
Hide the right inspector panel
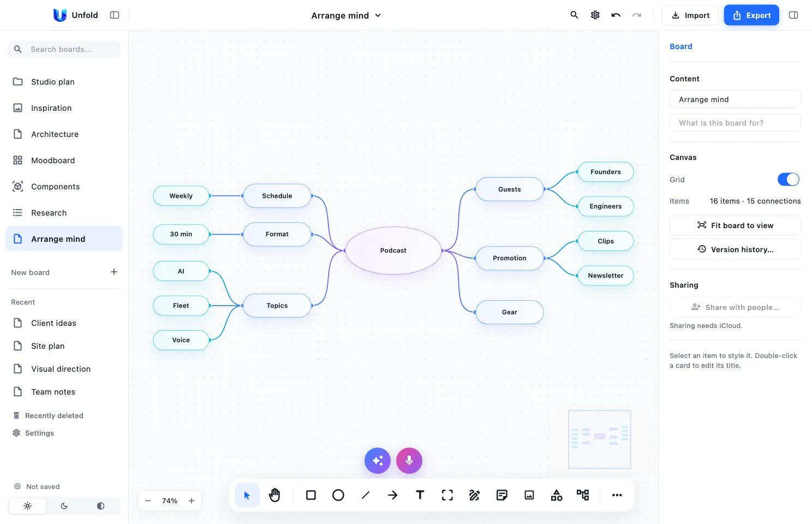793,15
